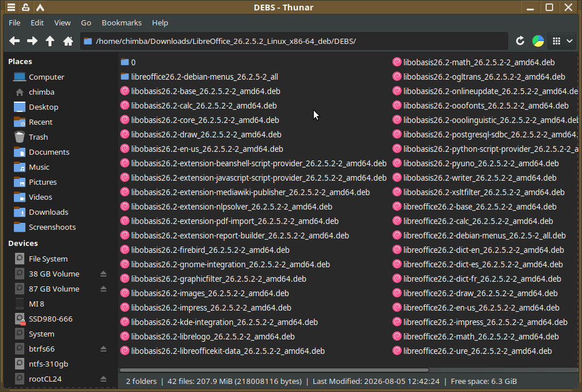Screen dimensions: 582x392
Task: Click the colorful pie-chart toolbar icon
Action: [x=538, y=41]
